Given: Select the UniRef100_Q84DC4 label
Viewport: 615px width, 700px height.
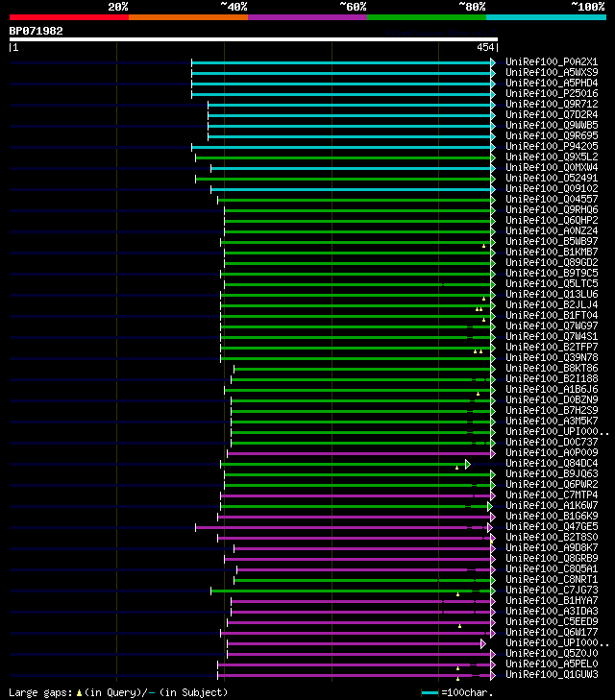Looking at the screenshot, I should [552, 464].
